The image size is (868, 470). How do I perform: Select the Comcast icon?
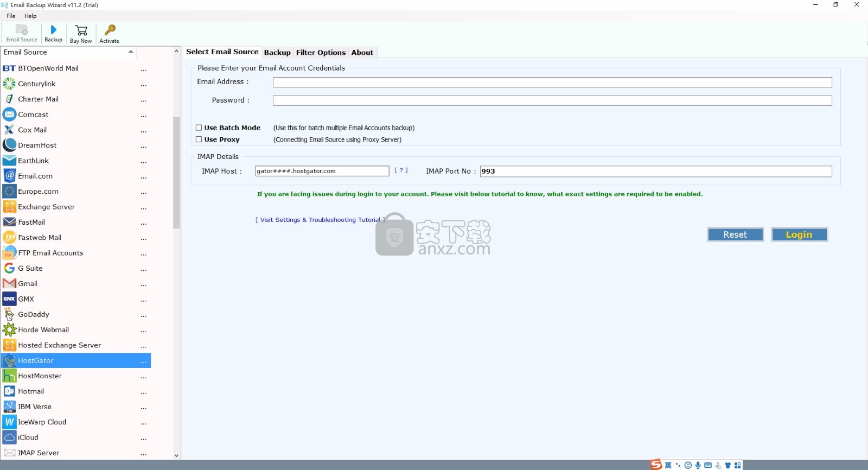tap(9, 115)
